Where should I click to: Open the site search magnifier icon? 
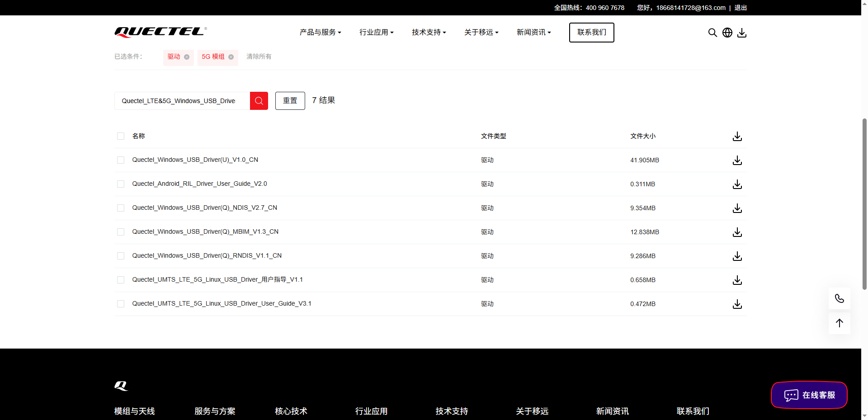(x=712, y=33)
